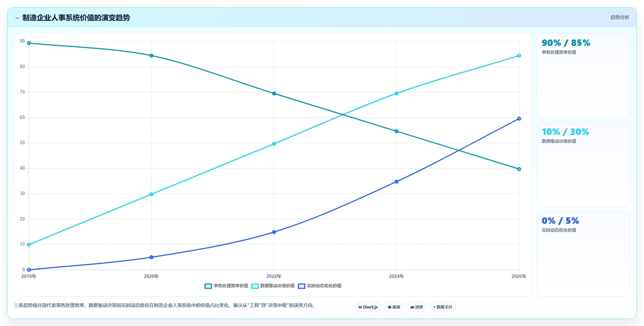The width and height of the screenshot is (644, 326).
Task: Click the 70 y-axis tick label
Action: tap(23, 92)
